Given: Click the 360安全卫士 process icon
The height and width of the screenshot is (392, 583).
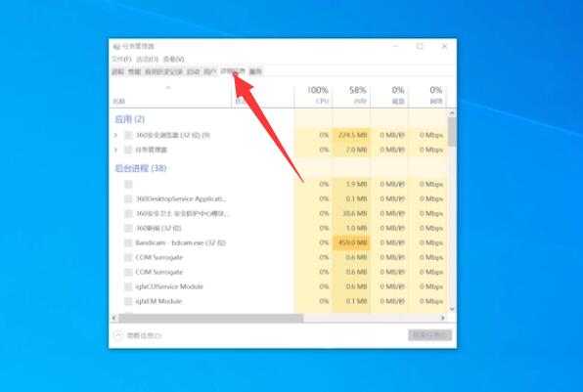Looking at the screenshot, I should [128, 213].
